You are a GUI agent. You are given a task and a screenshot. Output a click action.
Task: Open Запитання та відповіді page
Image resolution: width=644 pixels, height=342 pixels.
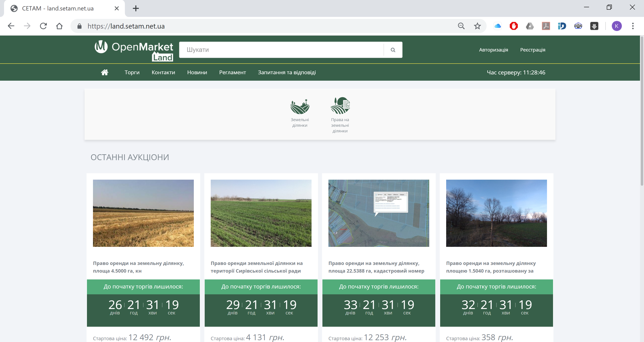click(287, 72)
